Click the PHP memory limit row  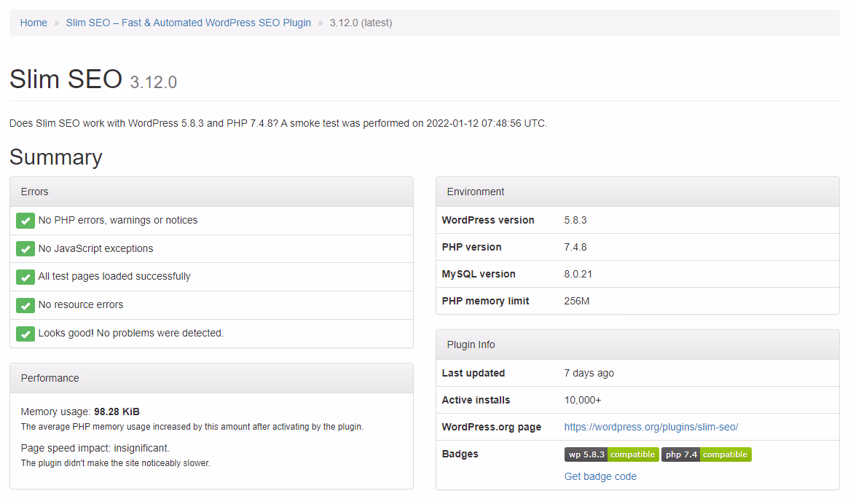[x=637, y=301]
